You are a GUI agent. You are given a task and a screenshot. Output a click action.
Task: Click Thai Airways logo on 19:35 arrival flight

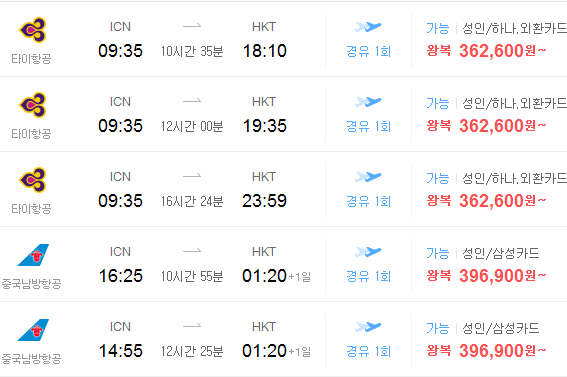pyautogui.click(x=33, y=105)
